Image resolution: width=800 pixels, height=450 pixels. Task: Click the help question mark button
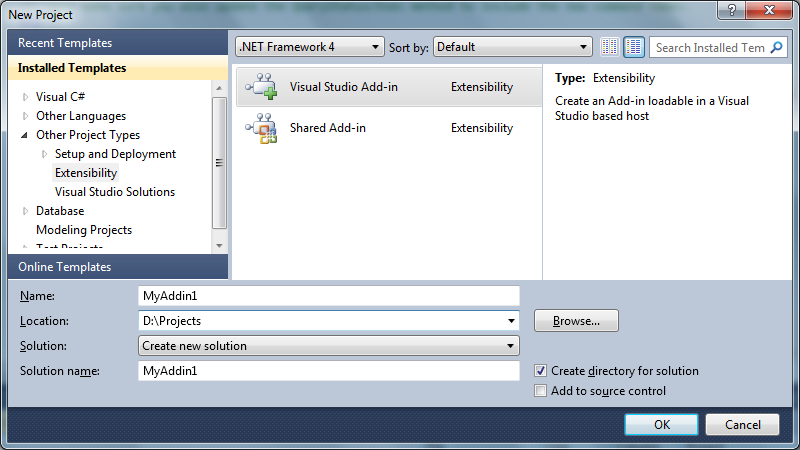(x=731, y=10)
